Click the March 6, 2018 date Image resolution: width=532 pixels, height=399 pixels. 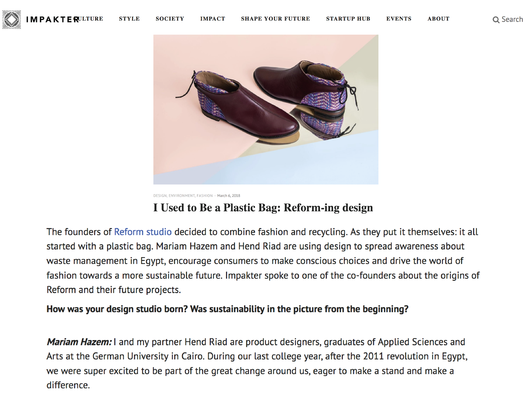tap(228, 196)
